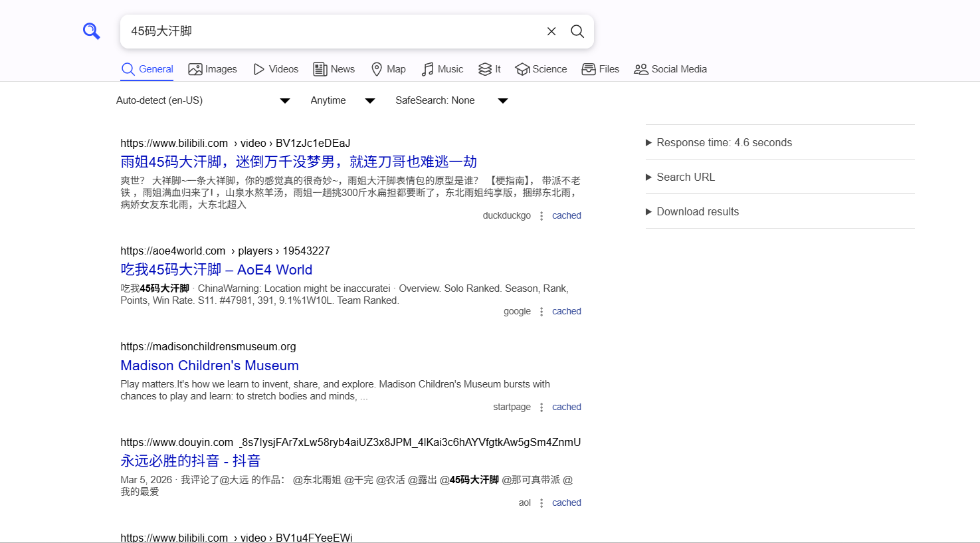Open cached copy of the aol result
Viewport: 980px width, 543px height.
pos(567,502)
